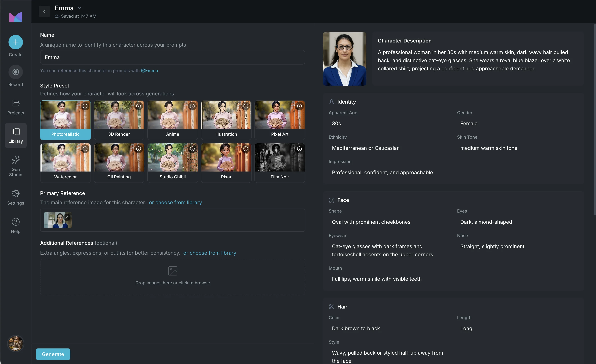Click the Name input field with Emma
This screenshot has height=364, width=596.
173,57
